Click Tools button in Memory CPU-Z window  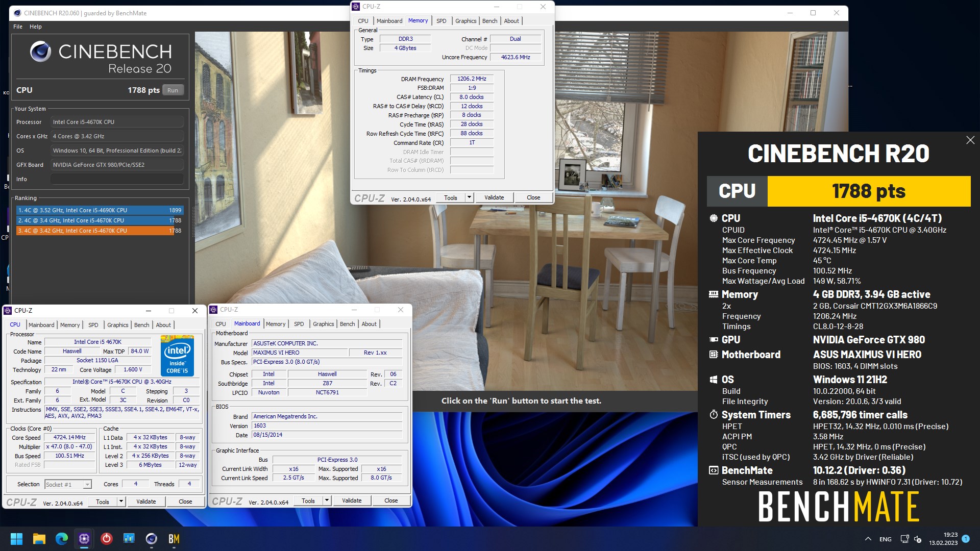tap(451, 197)
